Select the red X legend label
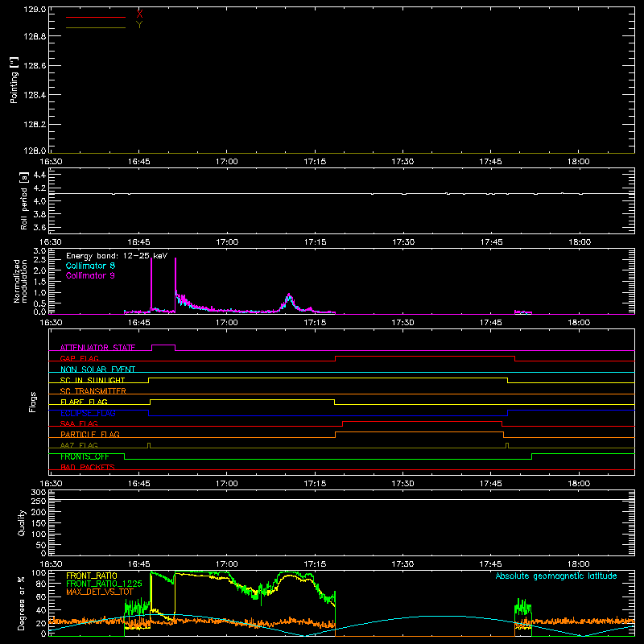 click(x=139, y=14)
